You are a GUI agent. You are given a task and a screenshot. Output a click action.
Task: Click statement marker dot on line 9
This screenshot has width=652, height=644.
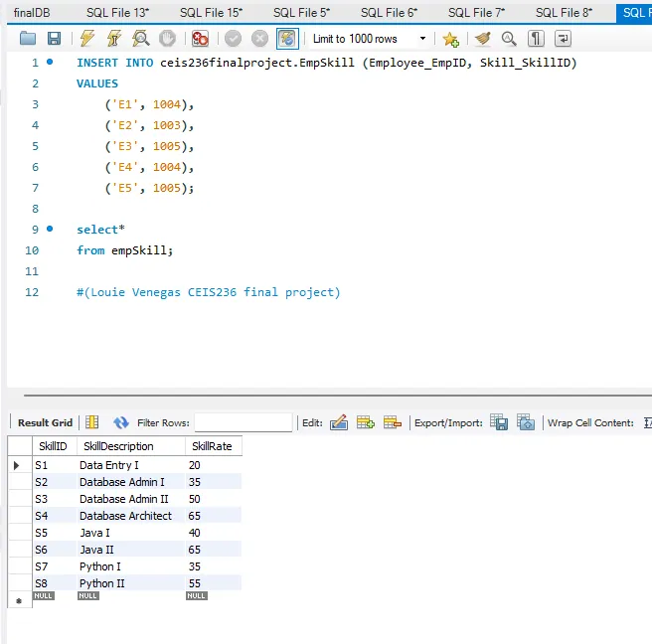coord(50,229)
